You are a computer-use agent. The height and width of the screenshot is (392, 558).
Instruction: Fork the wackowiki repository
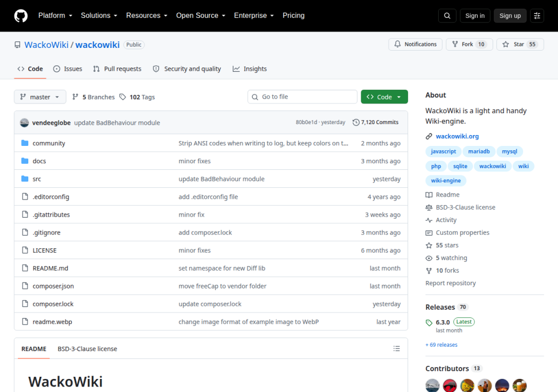pyautogui.click(x=469, y=44)
